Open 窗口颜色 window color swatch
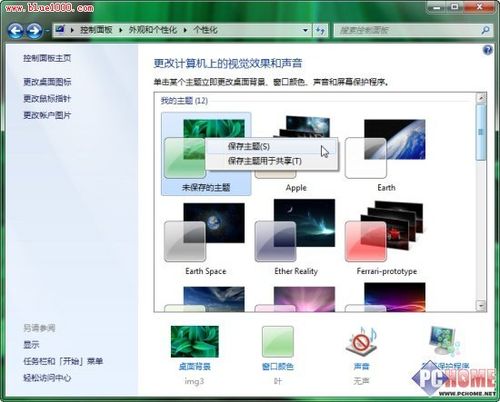This screenshot has height=402, width=500. 278,342
